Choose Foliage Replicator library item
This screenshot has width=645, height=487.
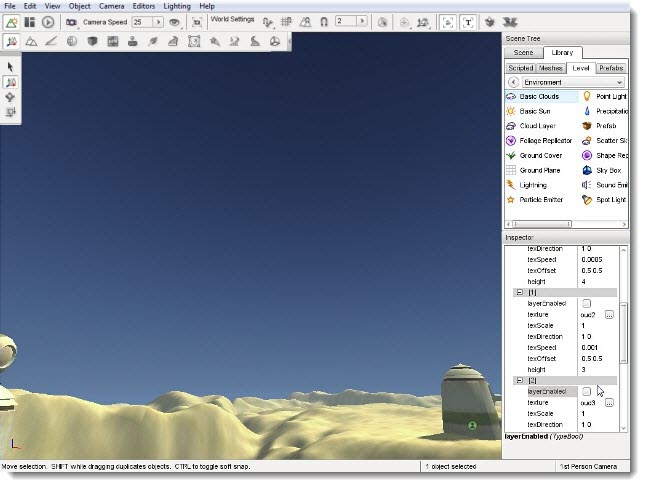click(545, 141)
